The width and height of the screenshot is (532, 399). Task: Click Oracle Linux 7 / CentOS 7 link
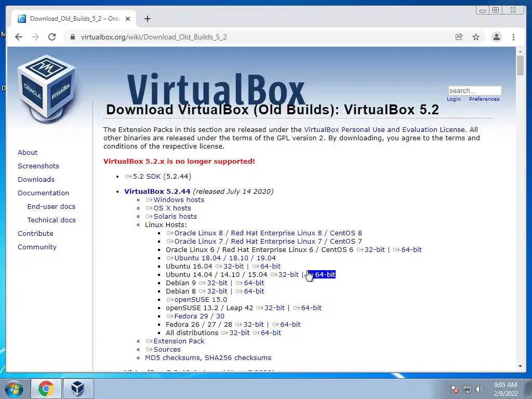264,241
